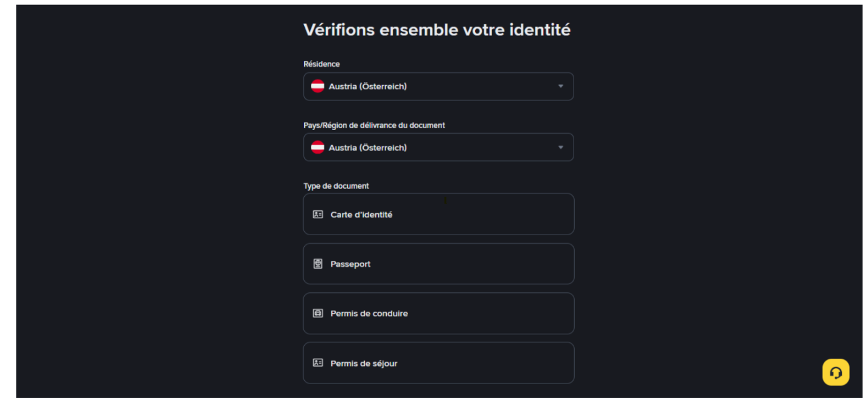Image resolution: width=868 pixels, height=403 pixels.
Task: Select the ID card icon beside Carte d'identité
Action: pyautogui.click(x=317, y=214)
